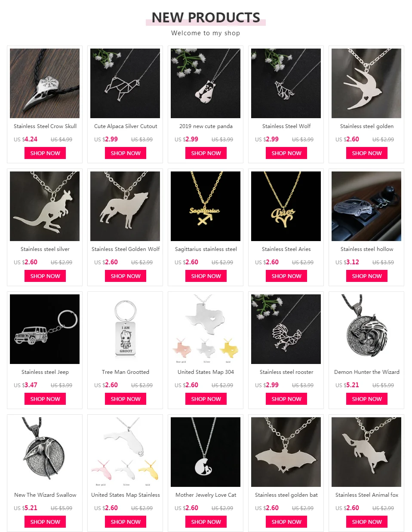Open the United States Map 304 image
Screen dimensions: 412x532
point(206,329)
